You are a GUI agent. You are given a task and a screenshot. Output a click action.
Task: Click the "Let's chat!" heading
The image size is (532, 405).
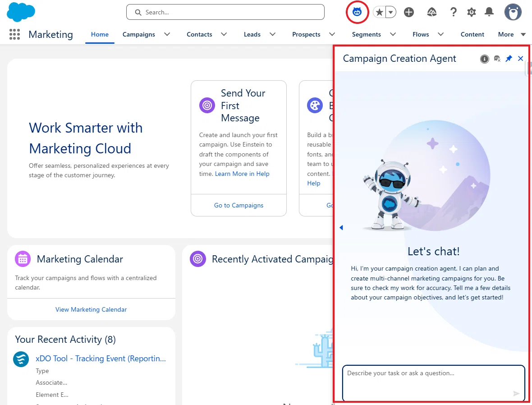434,251
